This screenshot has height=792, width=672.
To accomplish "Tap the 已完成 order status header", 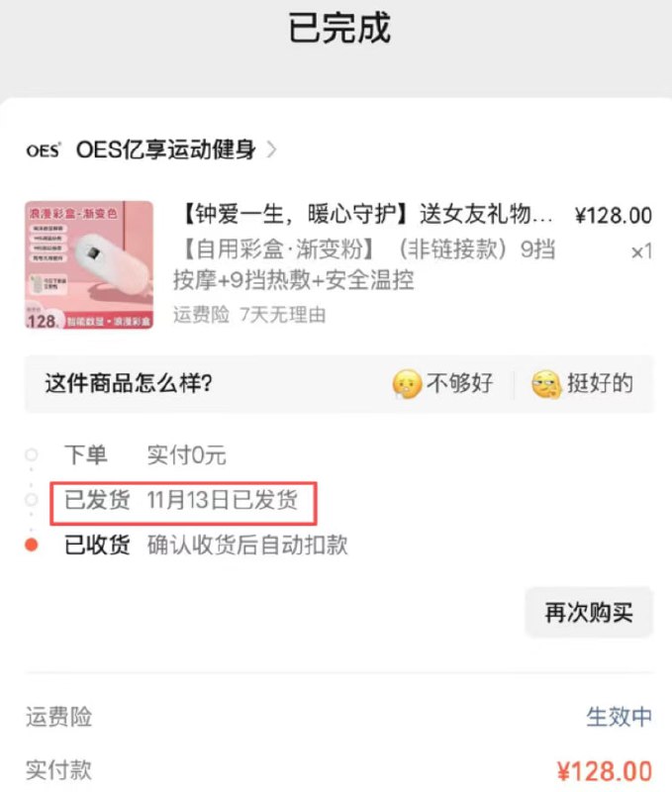I will [x=338, y=28].
